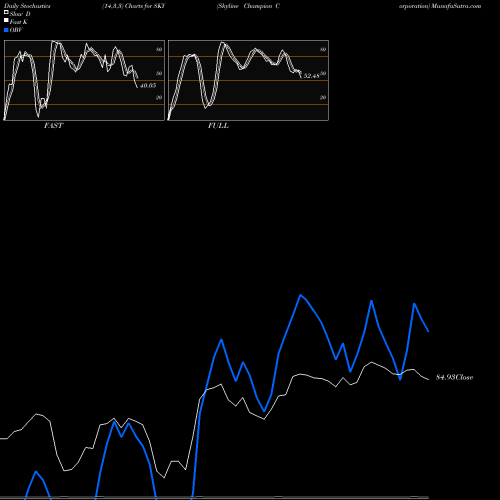This screenshot has width=500, height=500.
Task: Click the Slow D legend label
Action: pyautogui.click(x=20, y=14)
